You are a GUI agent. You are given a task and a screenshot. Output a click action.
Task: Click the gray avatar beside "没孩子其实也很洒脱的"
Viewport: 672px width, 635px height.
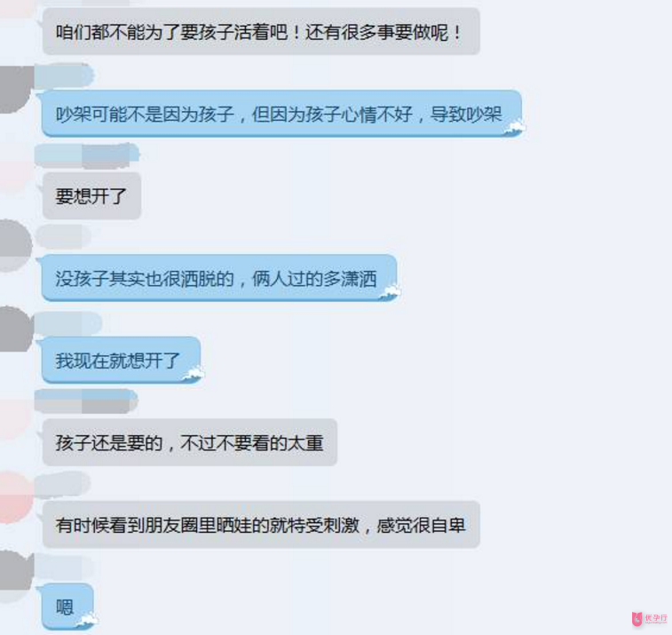pos(16,245)
